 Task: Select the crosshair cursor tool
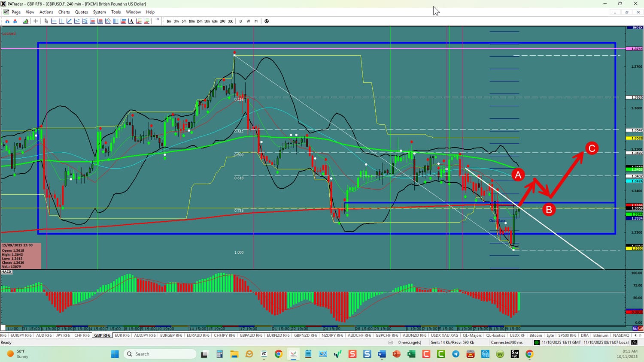36,21
